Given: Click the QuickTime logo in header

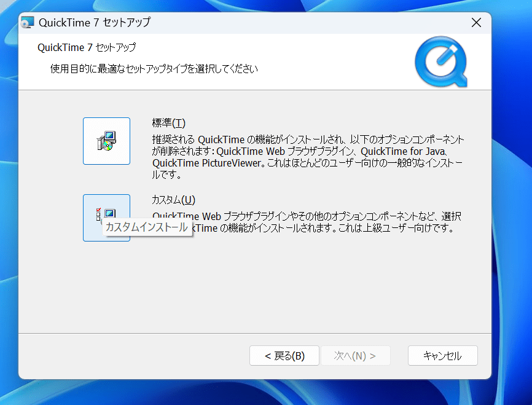Looking at the screenshot, I should coord(441,62).
